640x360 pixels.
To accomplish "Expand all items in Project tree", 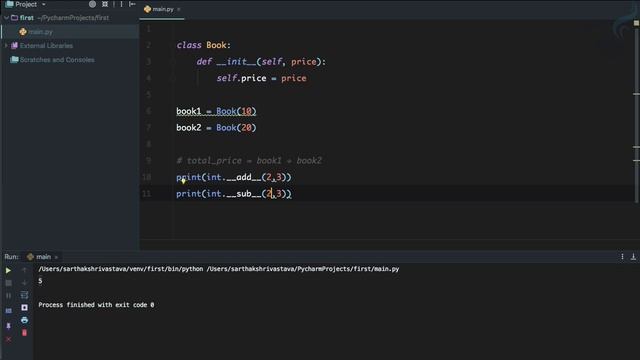I will (x=105, y=4).
